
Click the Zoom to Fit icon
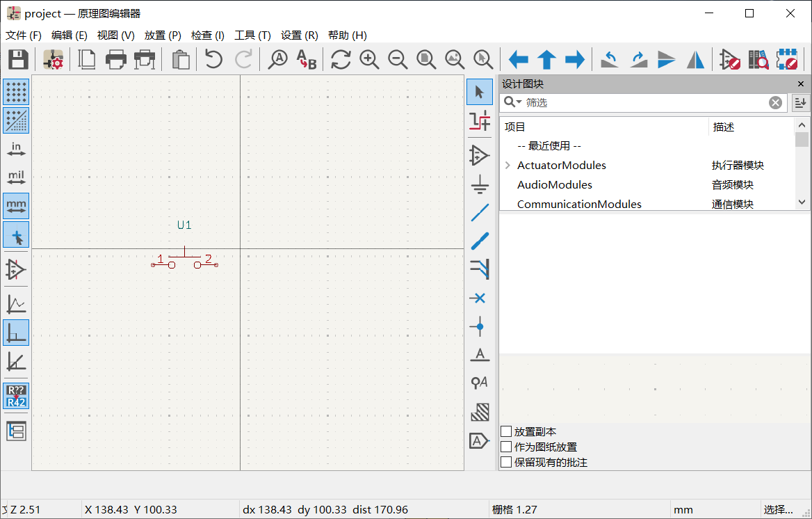426,60
